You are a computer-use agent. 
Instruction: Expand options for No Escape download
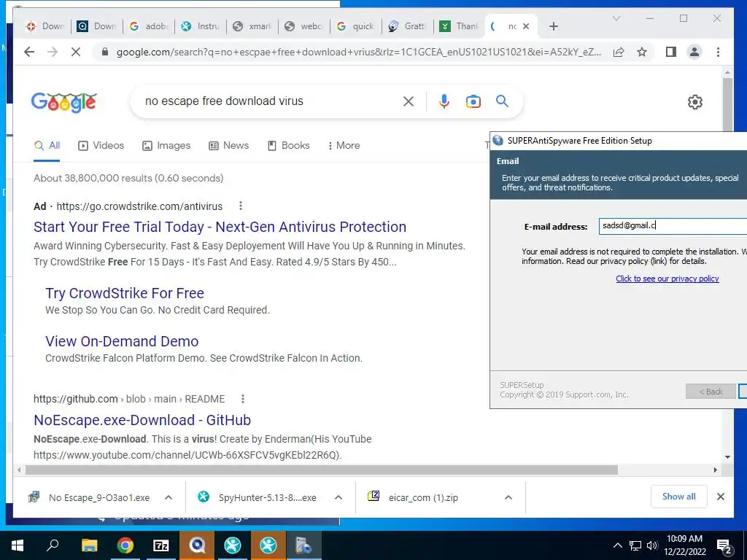(169, 497)
